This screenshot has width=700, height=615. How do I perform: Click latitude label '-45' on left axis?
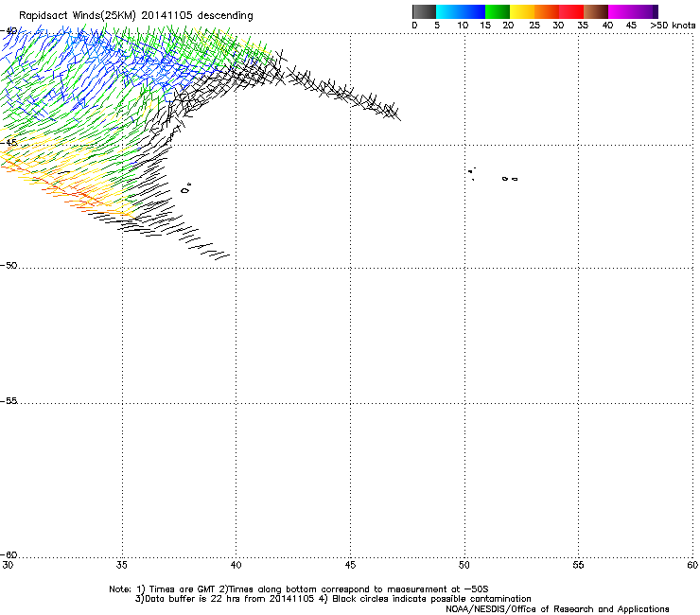click(x=9, y=143)
